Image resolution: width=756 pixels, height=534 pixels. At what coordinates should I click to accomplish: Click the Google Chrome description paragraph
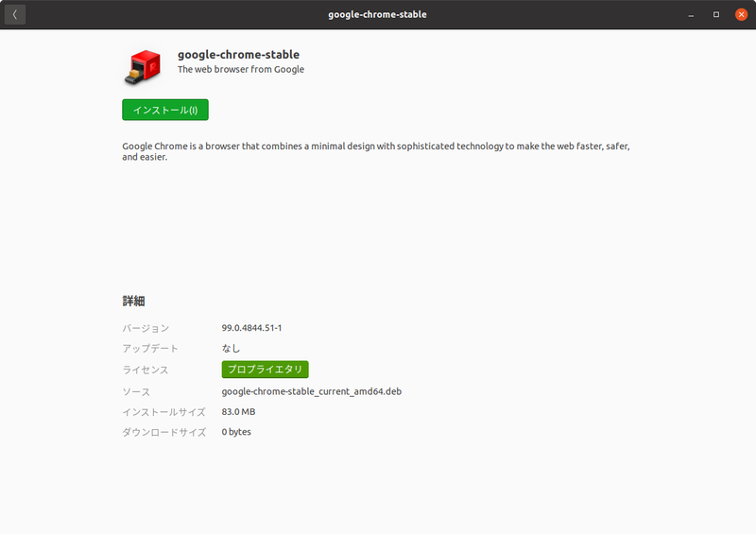[376, 151]
